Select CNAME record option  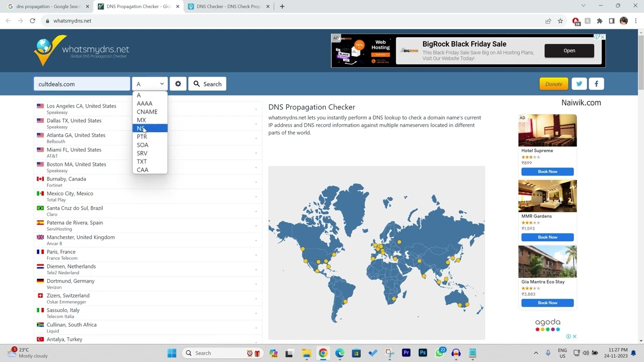tap(150, 112)
